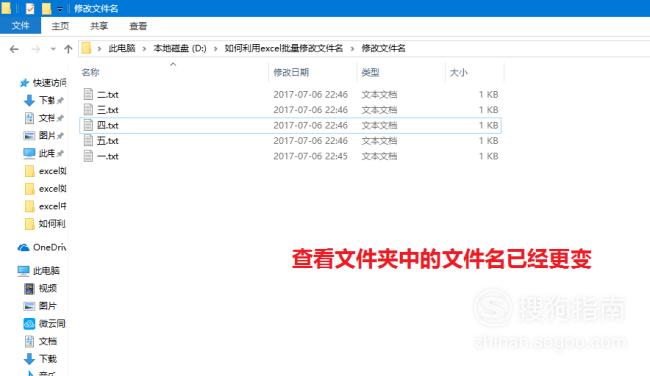650x376 pixels.
Task: Open 图片 under 此电脑 in sidebar
Action: 48,306
